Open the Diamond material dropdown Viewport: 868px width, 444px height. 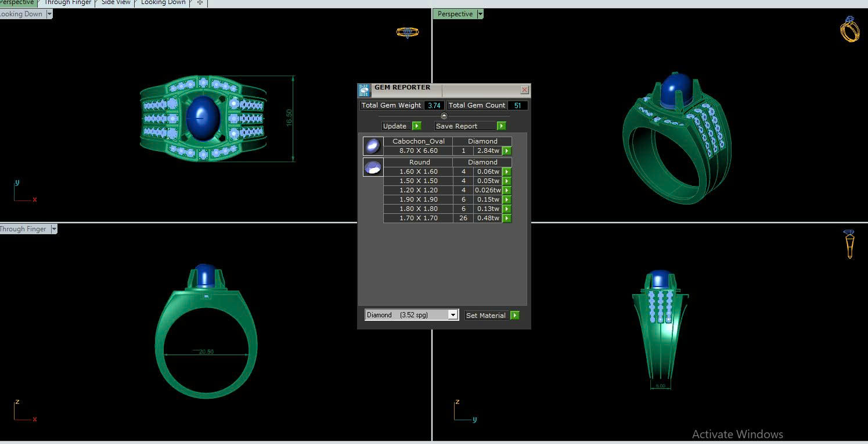point(453,315)
